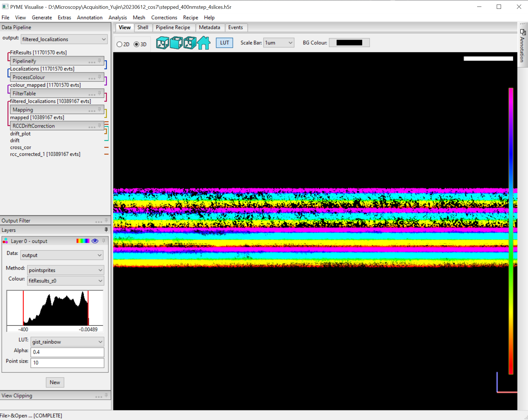Click the home icon to reset view

coord(203,43)
